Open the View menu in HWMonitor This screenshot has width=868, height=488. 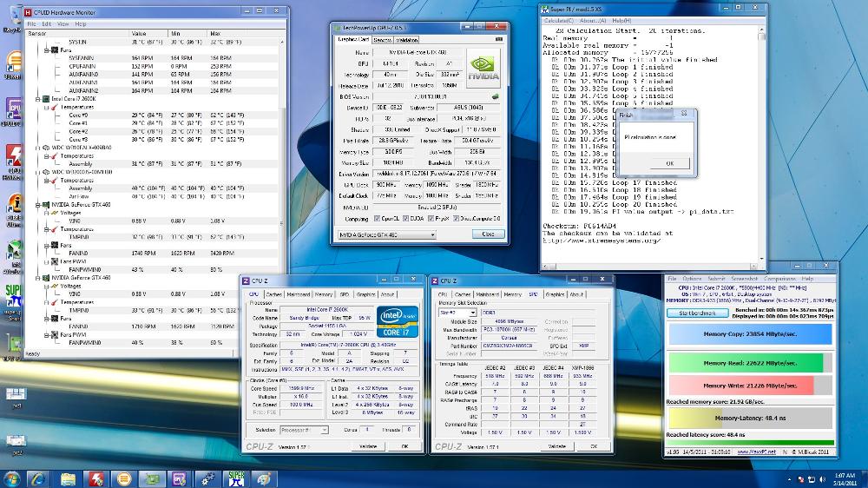(63, 24)
